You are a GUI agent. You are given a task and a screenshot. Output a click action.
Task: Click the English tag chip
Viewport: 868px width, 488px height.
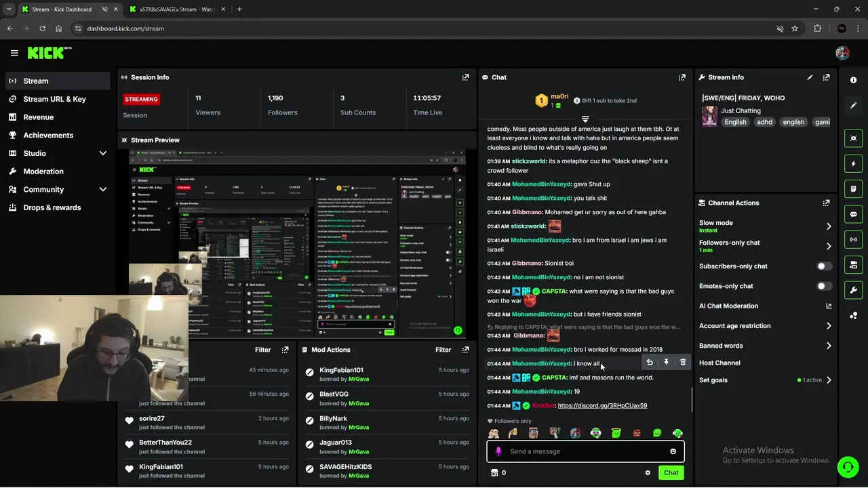click(735, 122)
